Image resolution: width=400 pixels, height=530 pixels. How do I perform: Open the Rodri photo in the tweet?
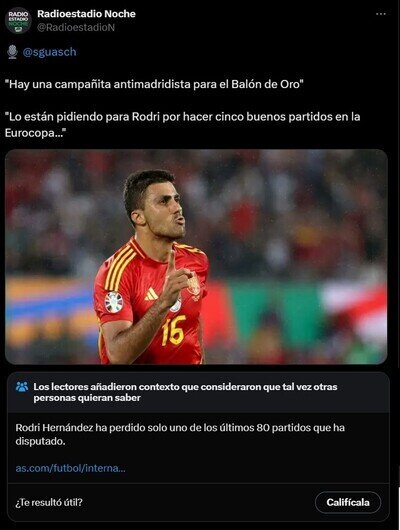196,257
